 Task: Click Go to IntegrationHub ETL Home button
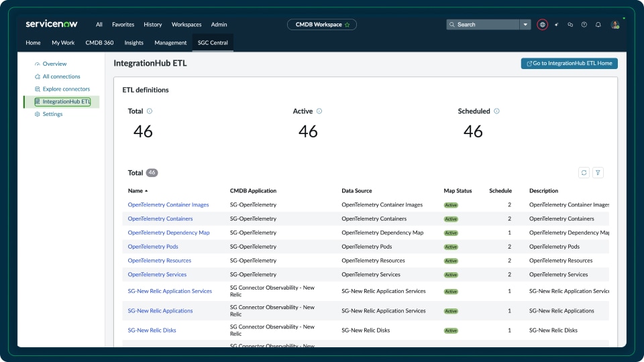[570, 63]
